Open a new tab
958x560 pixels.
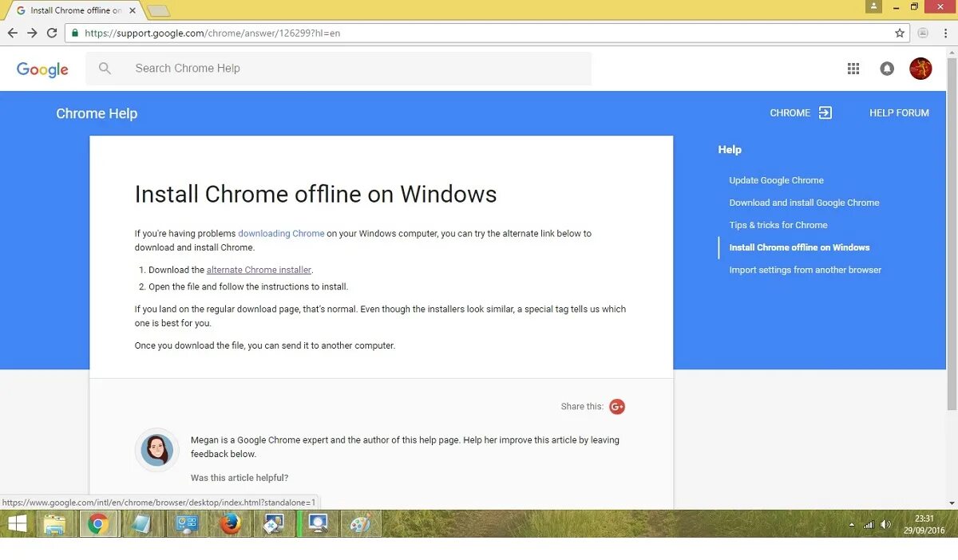(x=159, y=10)
